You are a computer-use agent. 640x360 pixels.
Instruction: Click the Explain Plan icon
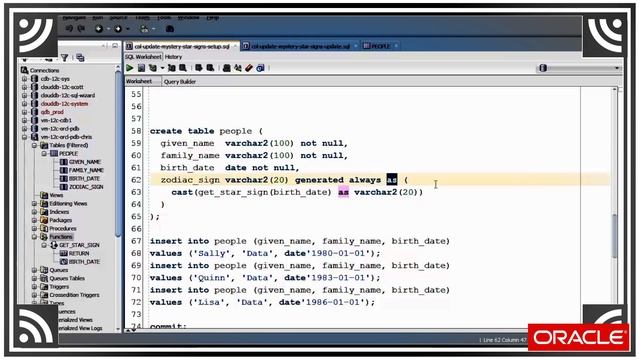153,68
